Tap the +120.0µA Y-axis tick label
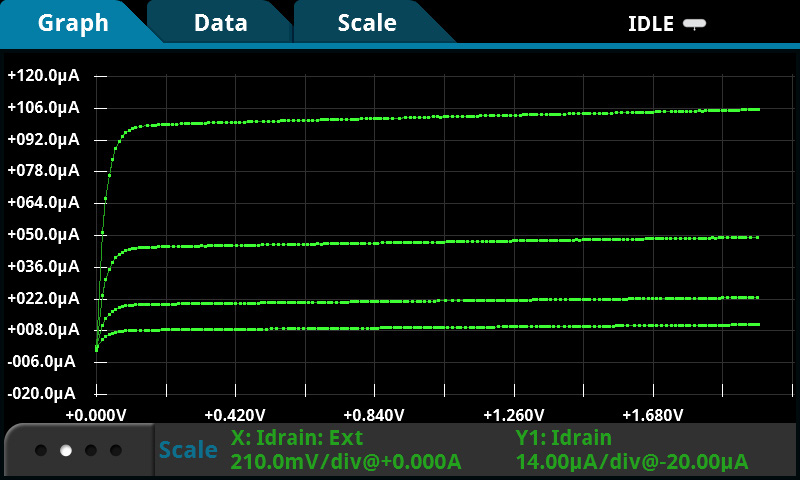The width and height of the screenshot is (800, 480). (x=42, y=76)
